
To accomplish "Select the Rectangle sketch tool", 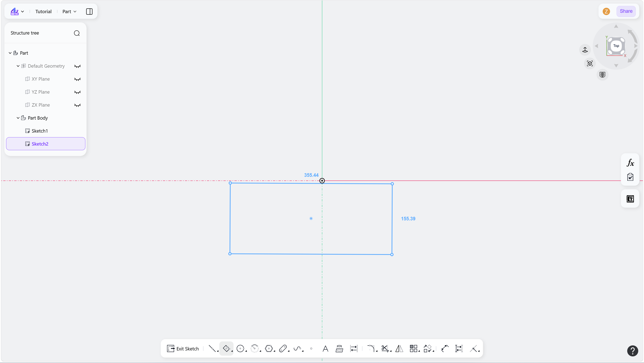I will click(226, 348).
